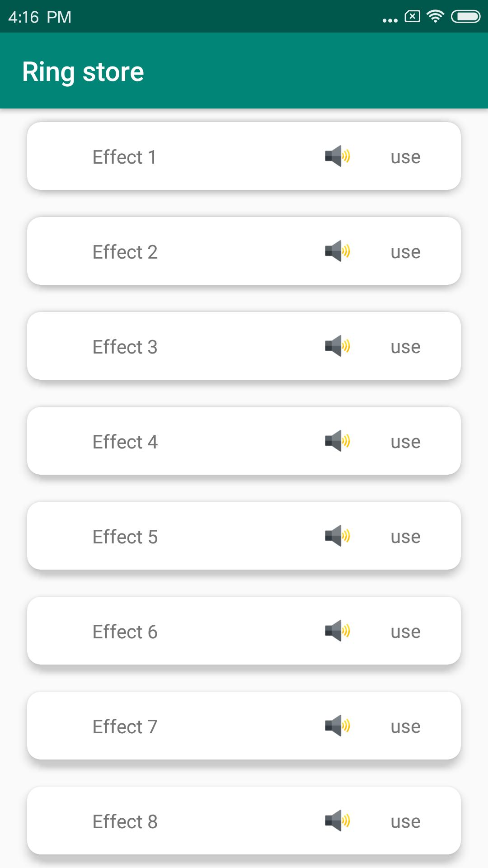Preview the Effect 7 ringtone
488x868 pixels.
[x=338, y=726]
